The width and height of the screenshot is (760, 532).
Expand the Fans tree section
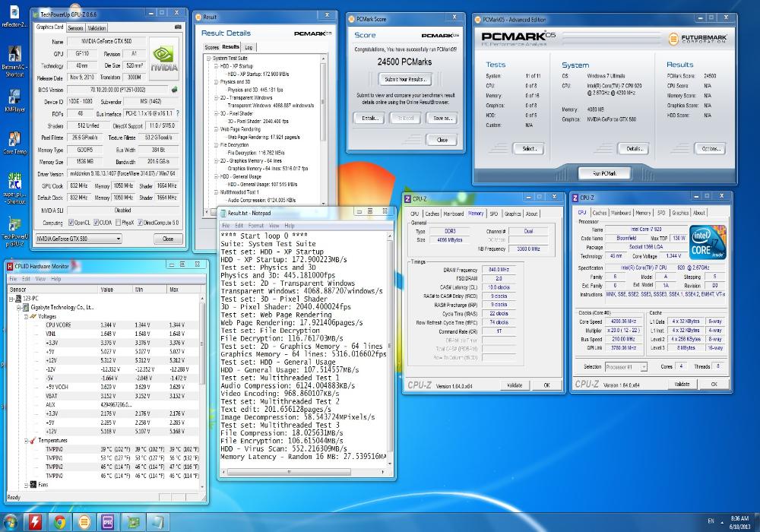click(x=26, y=485)
